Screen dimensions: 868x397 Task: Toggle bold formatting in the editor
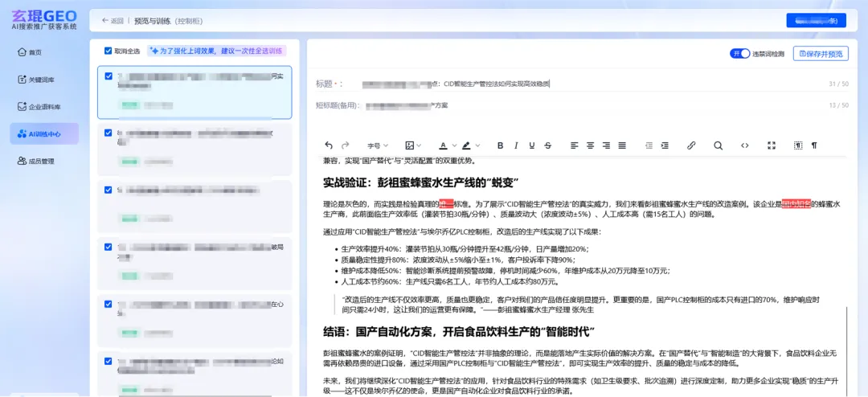500,145
